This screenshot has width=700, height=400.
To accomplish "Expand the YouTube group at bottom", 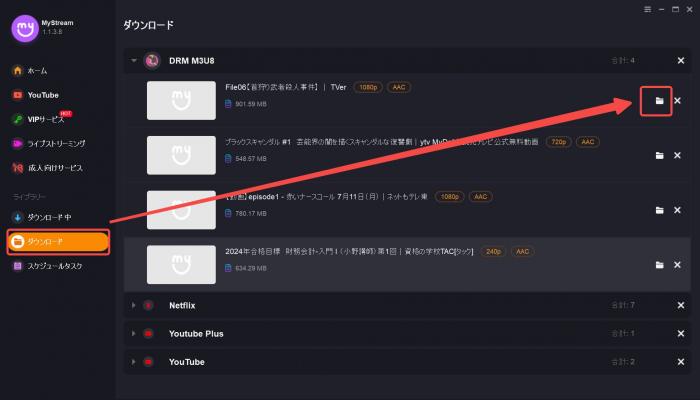I will [x=133, y=362].
